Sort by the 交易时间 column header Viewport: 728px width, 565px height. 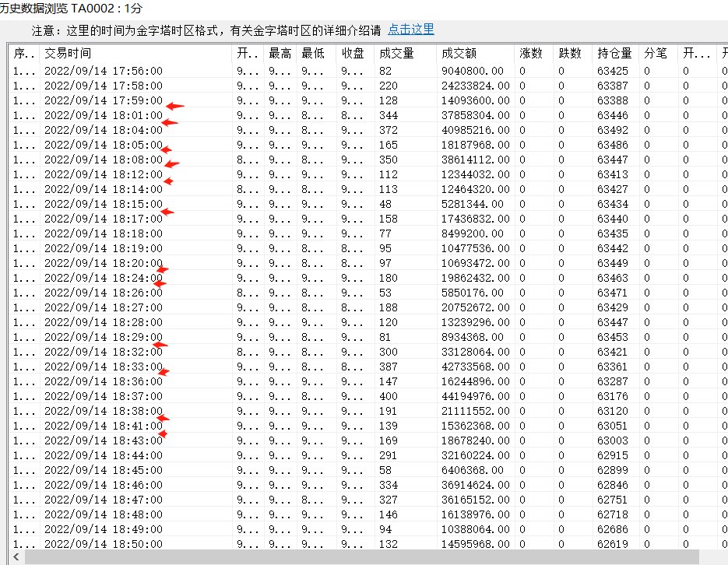(x=135, y=54)
